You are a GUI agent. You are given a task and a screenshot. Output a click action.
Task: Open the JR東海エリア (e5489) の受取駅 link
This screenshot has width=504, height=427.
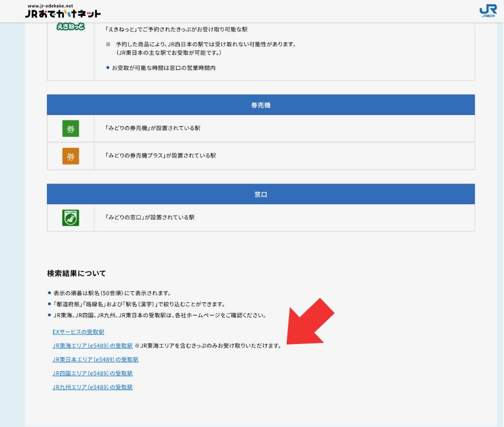click(x=93, y=346)
